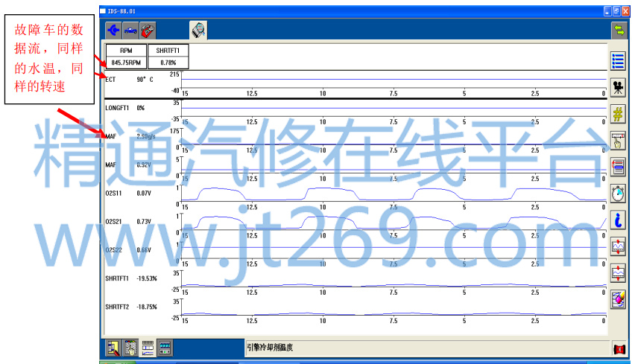Viewport: 632px width, 364px height.
Task: Open the blue information 'i' icon
Action: click(618, 220)
